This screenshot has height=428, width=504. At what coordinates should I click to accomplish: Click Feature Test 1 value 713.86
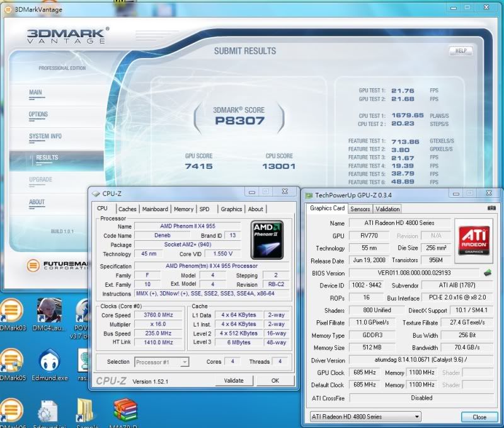(405, 141)
